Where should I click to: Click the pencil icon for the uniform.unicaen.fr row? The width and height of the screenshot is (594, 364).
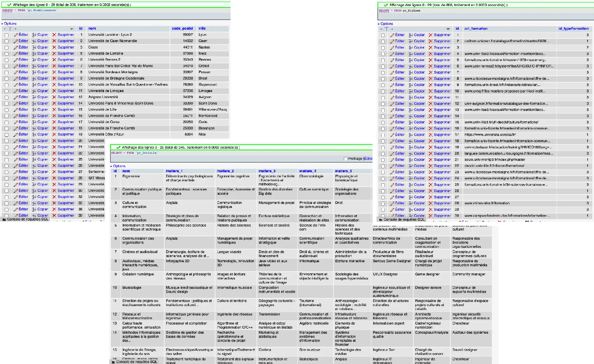(x=392, y=41)
